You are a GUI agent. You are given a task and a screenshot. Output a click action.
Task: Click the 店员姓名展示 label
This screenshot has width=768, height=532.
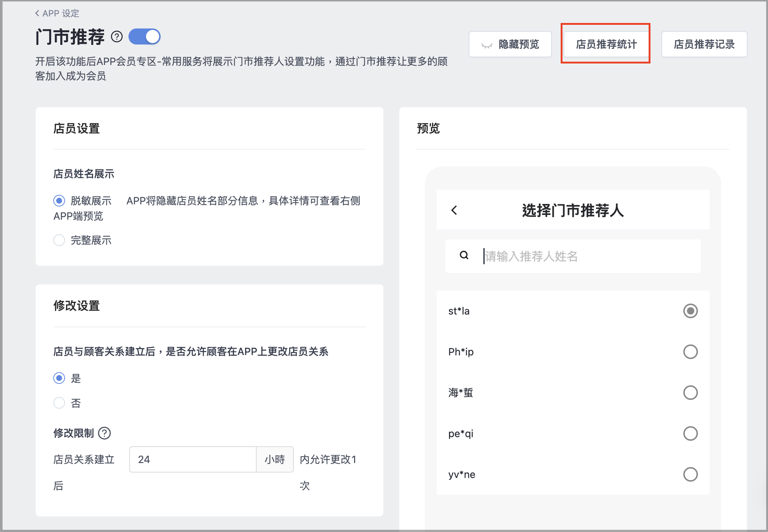84,174
